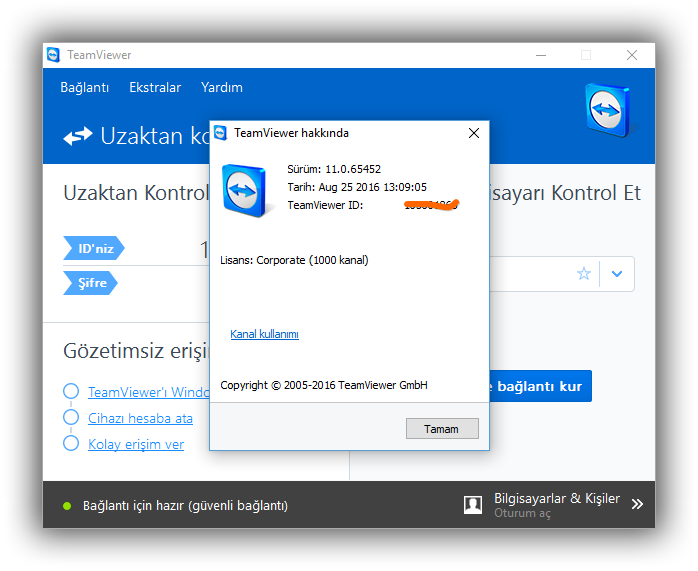Click the TeamViewer logo in the main title bar

tap(53, 55)
